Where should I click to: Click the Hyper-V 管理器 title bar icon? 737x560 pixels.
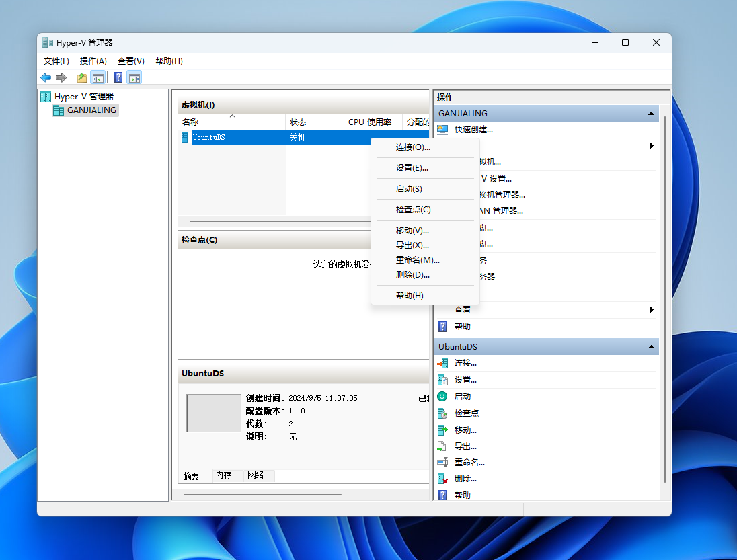[x=48, y=43]
